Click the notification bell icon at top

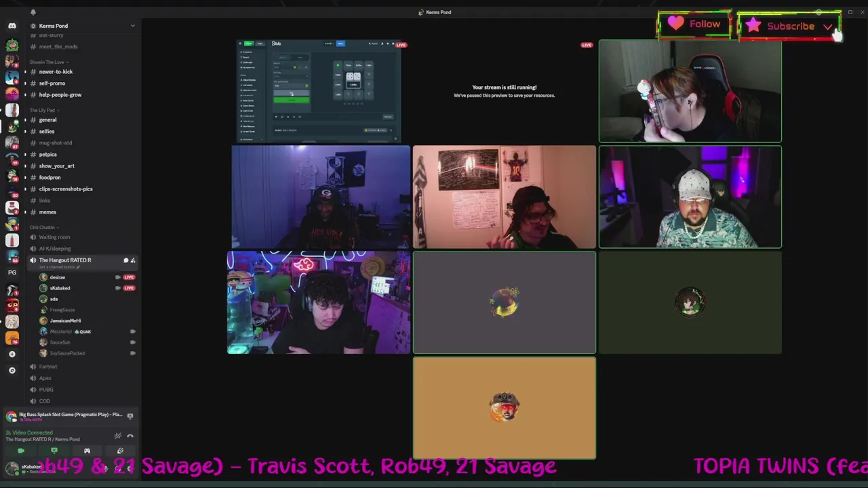pyautogui.click(x=33, y=12)
